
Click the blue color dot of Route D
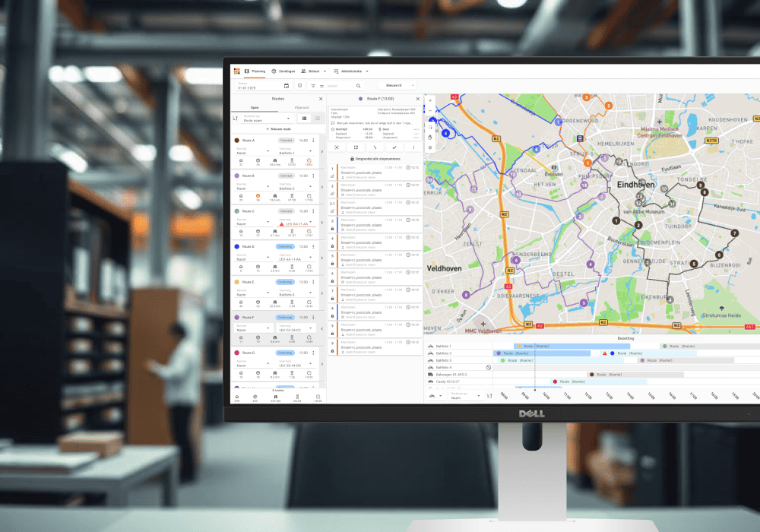tap(237, 246)
